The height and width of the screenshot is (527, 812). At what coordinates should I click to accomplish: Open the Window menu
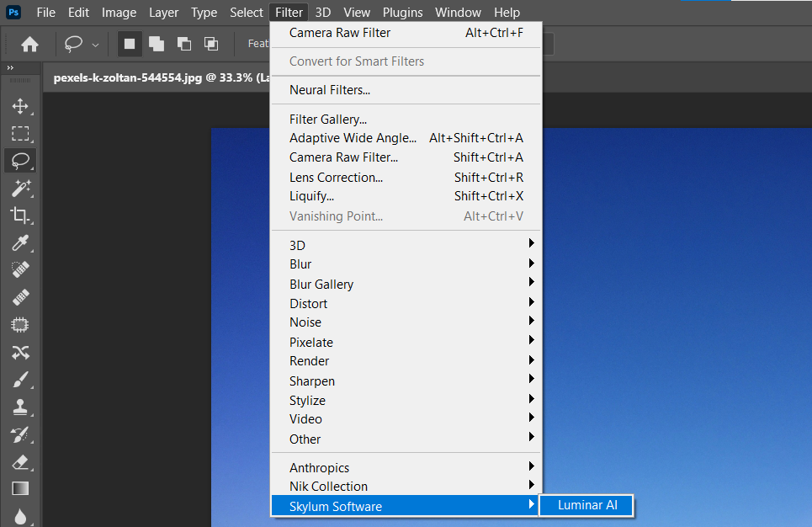458,13
